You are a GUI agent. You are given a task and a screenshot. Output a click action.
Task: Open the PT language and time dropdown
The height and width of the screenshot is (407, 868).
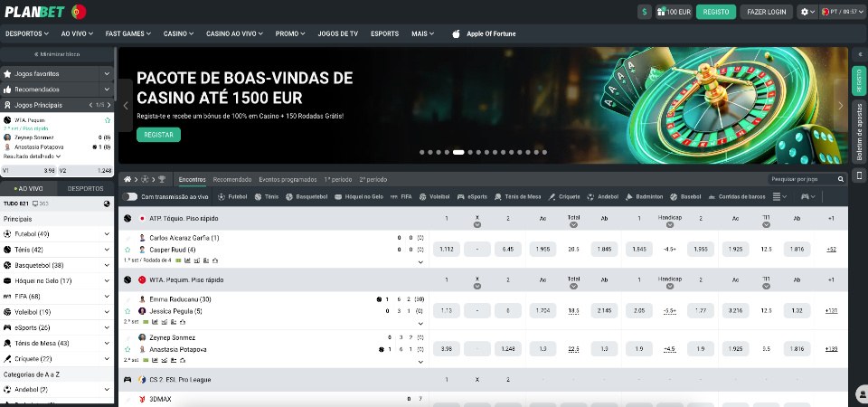point(841,12)
